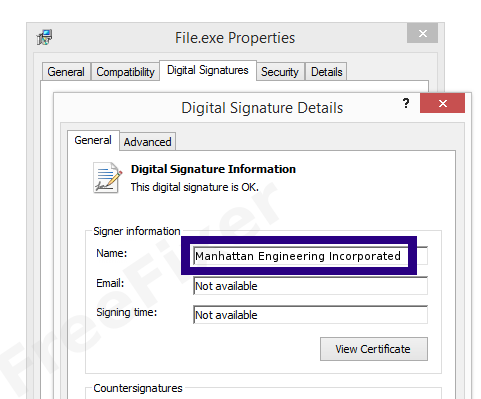
Task: Close the Digital Signature Details dialog
Action: [x=442, y=103]
